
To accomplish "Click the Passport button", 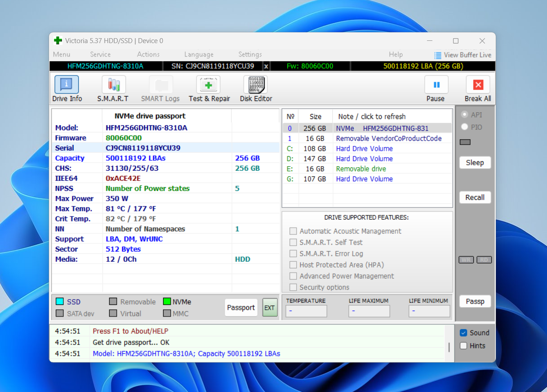I will (241, 308).
